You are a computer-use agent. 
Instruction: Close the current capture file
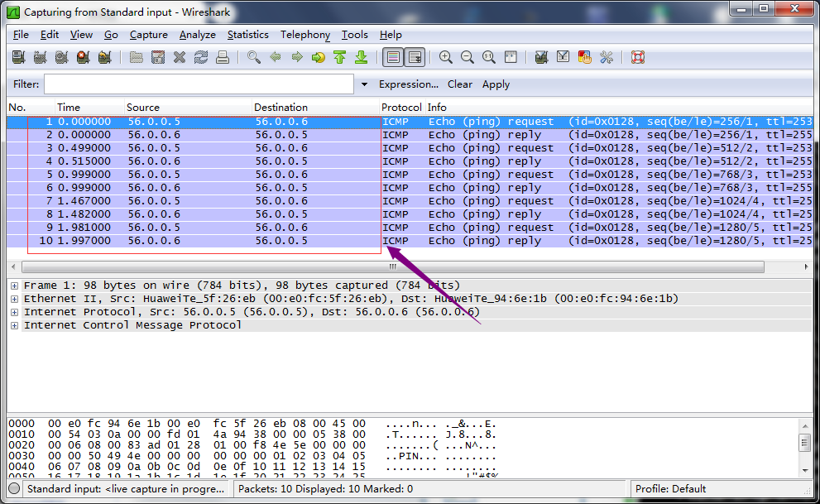tap(180, 57)
